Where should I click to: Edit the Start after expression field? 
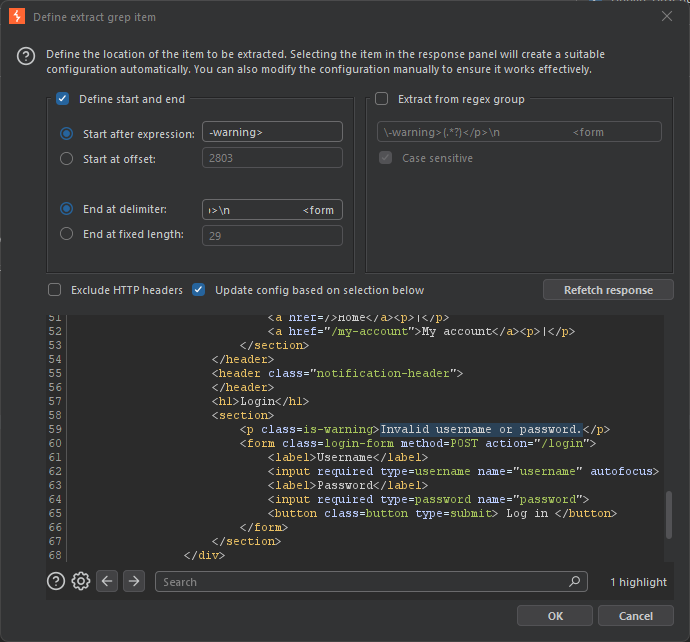point(272,132)
